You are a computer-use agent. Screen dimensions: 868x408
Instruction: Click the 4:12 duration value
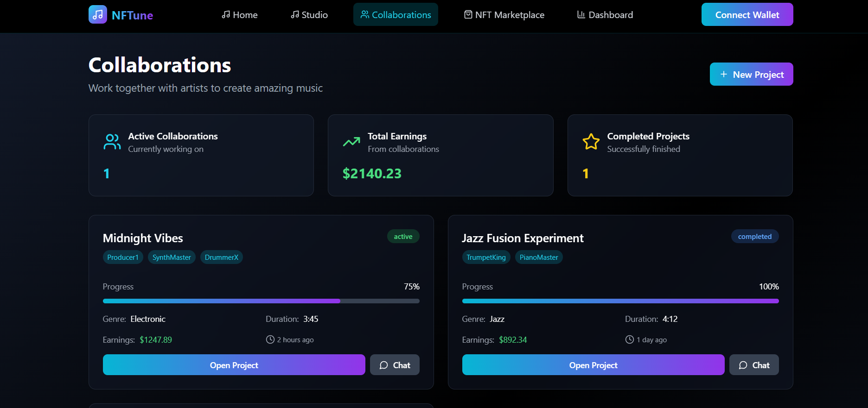(x=670, y=319)
